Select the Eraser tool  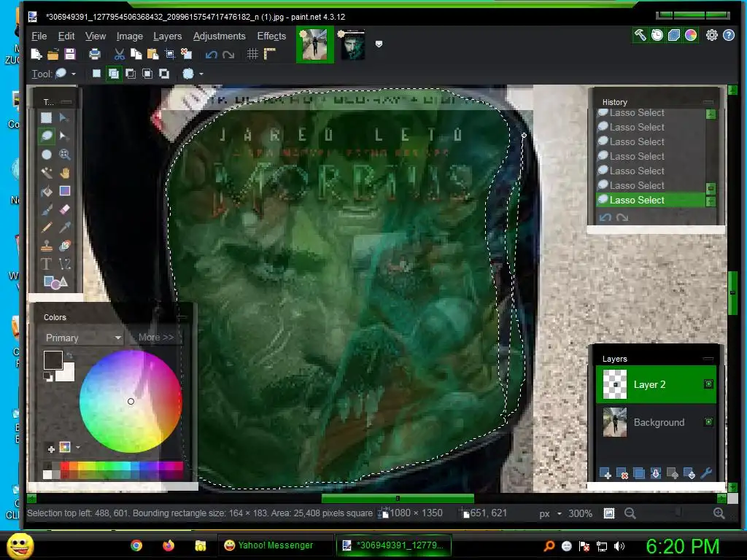click(65, 209)
